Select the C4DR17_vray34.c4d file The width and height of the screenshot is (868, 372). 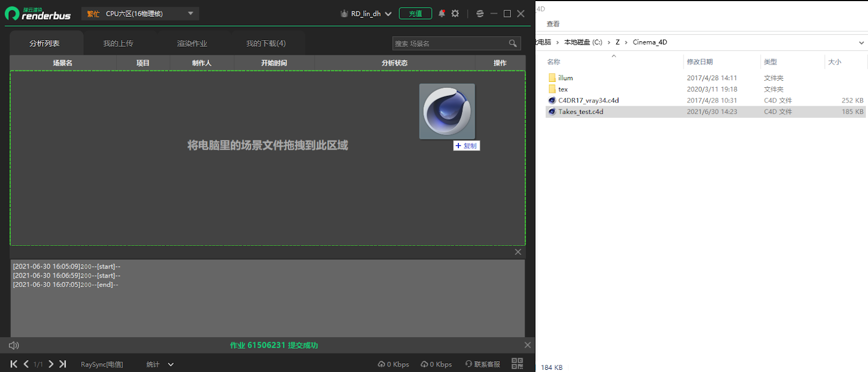(x=588, y=100)
